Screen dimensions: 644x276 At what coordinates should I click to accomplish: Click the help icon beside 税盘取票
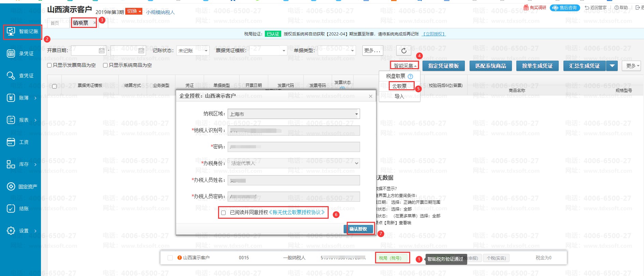click(x=411, y=76)
